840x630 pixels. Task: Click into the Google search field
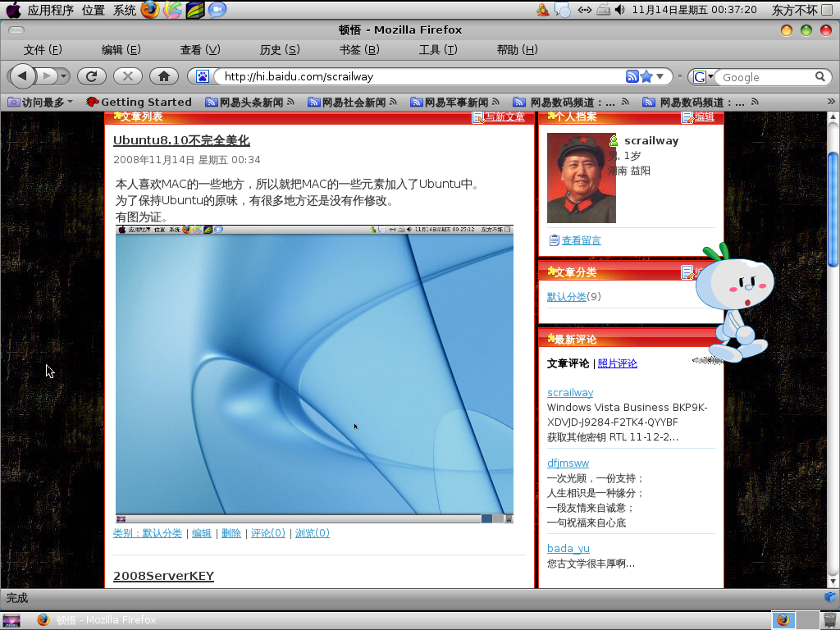(x=766, y=77)
